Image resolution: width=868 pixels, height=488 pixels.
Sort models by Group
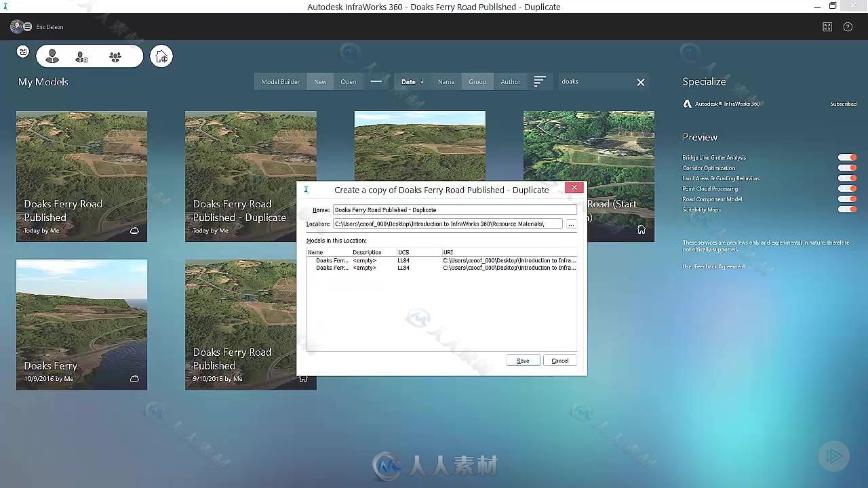pyautogui.click(x=477, y=82)
